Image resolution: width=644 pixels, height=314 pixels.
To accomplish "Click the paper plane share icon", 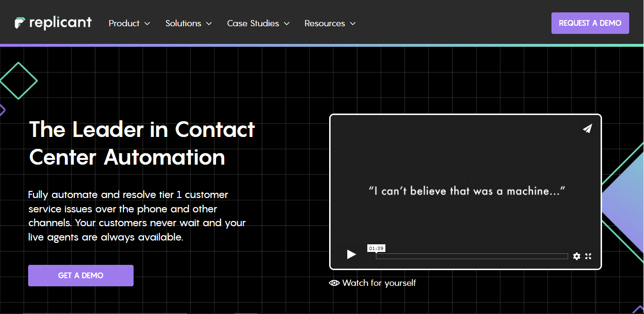I will coord(587,128).
